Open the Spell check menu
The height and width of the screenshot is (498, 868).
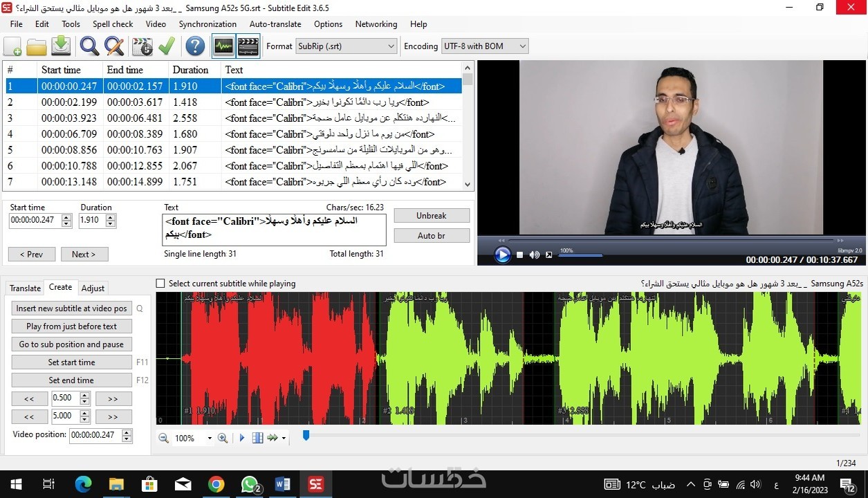point(113,24)
